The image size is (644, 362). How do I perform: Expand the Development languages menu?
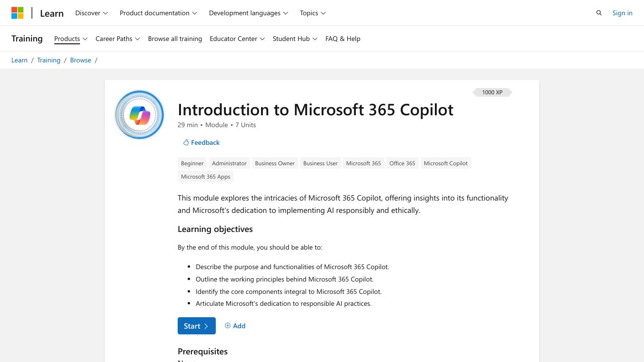[248, 13]
